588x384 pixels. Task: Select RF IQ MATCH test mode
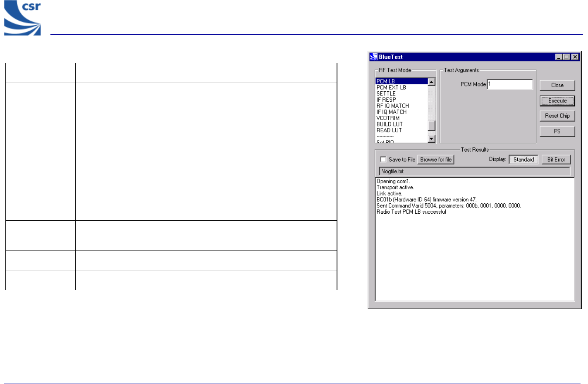(402, 106)
